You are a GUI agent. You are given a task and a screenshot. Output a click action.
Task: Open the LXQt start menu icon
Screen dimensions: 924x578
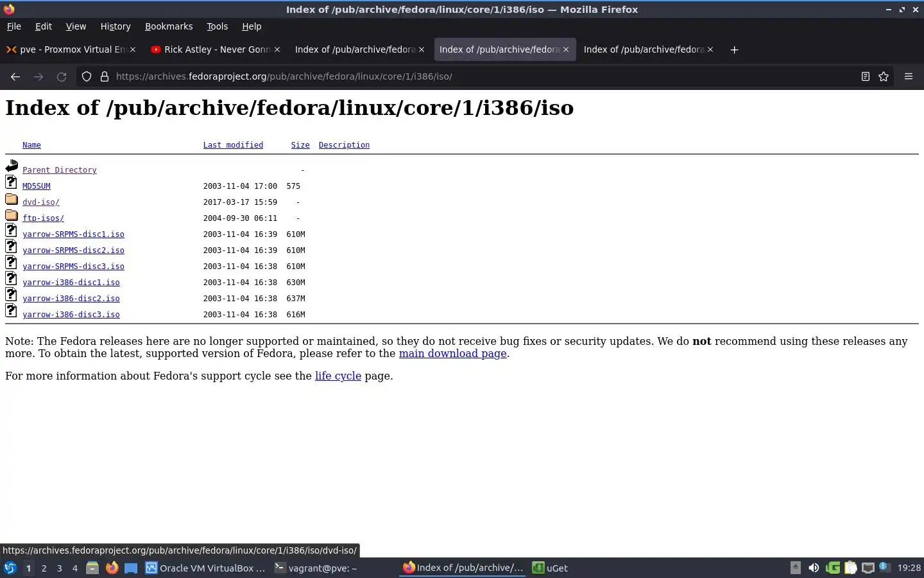coord(10,568)
